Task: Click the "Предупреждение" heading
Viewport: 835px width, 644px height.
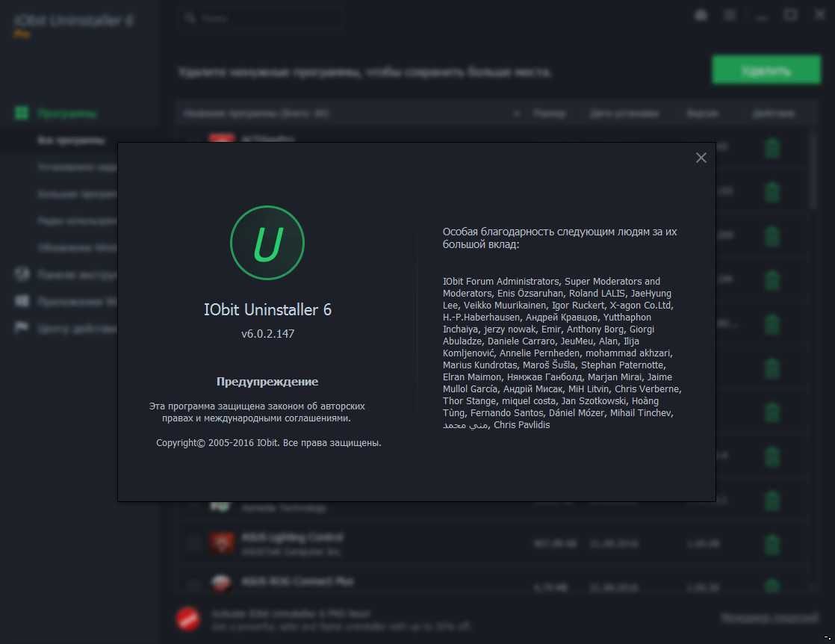Action: pyautogui.click(x=267, y=381)
